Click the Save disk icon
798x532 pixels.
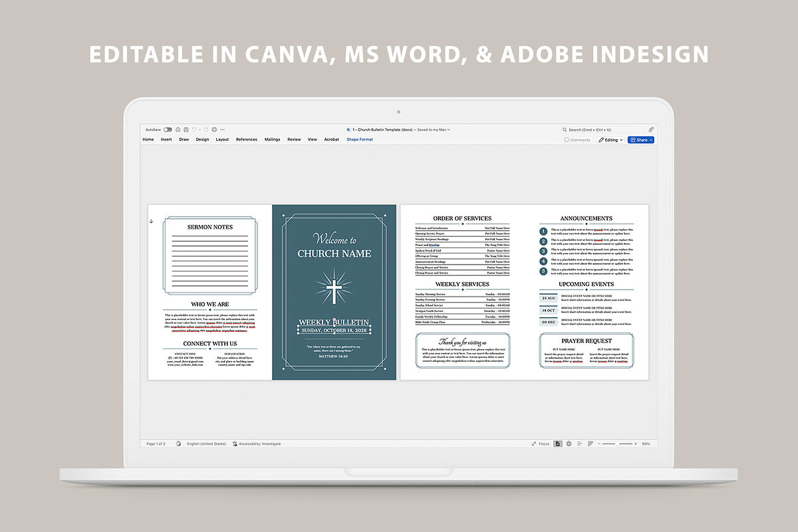point(186,130)
